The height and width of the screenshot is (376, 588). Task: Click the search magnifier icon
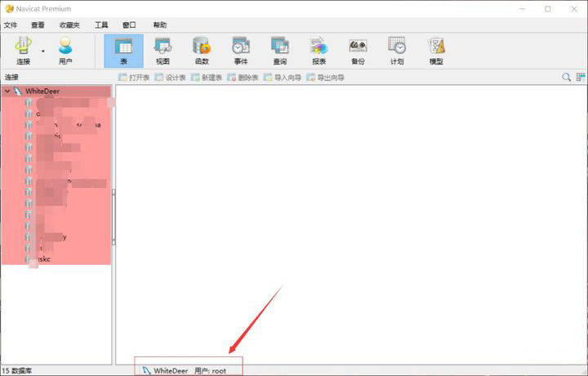(x=566, y=78)
